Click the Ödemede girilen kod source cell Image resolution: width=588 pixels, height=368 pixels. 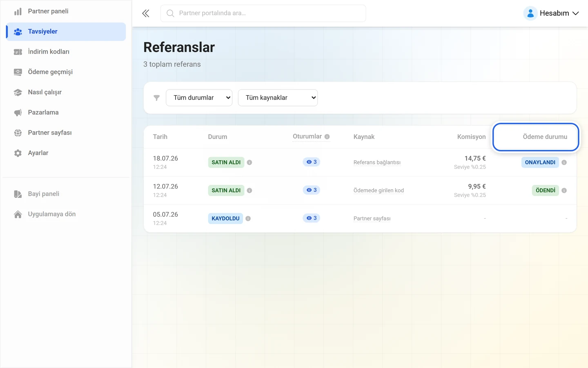tap(379, 191)
